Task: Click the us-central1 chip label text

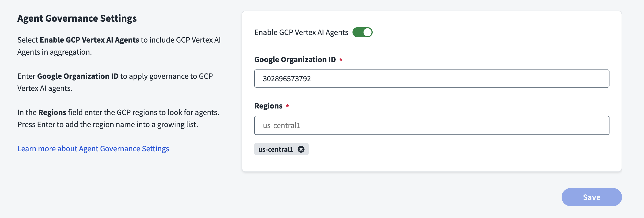Action: click(x=276, y=150)
